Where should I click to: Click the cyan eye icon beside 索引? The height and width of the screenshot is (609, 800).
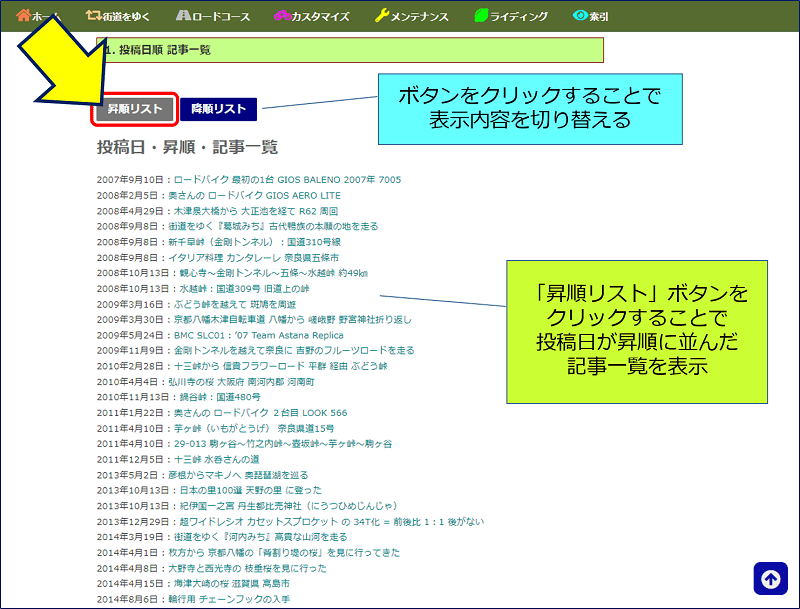(580, 16)
